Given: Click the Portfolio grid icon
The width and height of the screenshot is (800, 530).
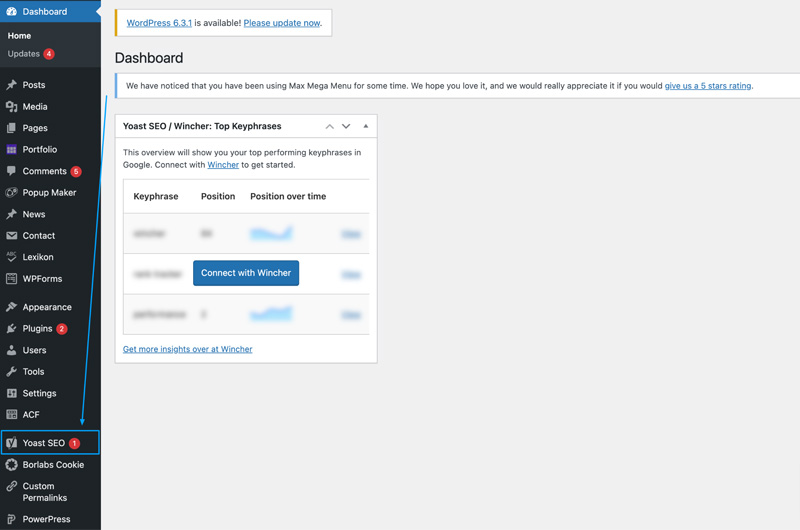Looking at the screenshot, I should point(11,149).
